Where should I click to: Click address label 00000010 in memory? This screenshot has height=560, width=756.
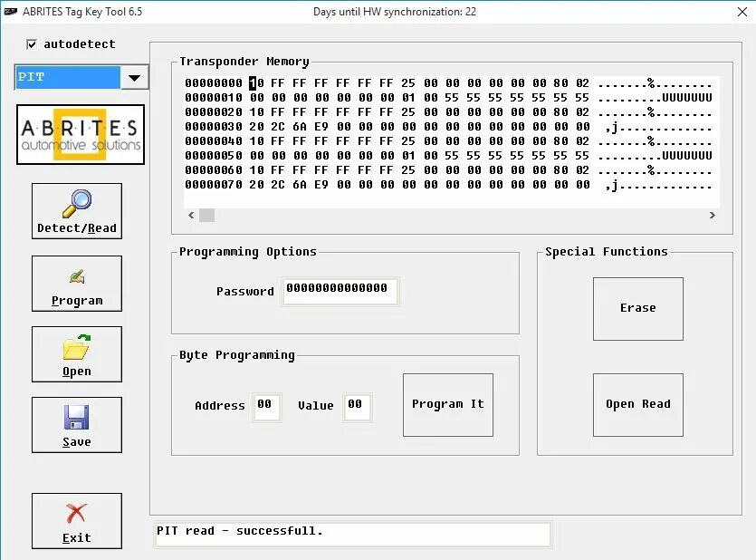pos(214,98)
